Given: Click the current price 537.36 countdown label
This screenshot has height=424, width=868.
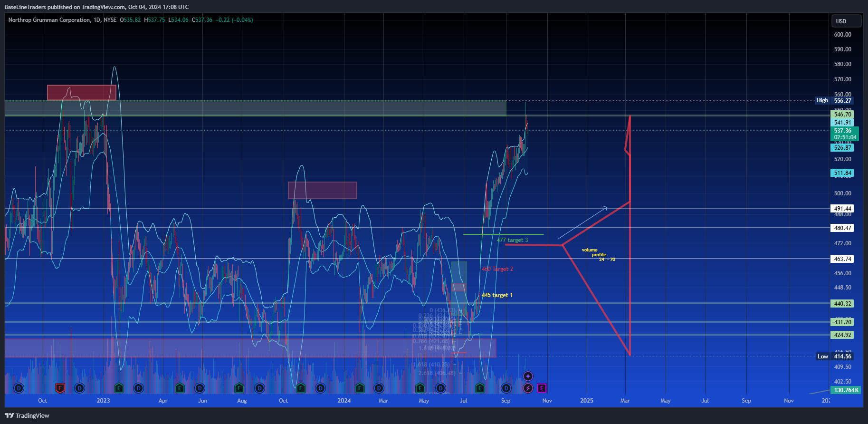Looking at the screenshot, I should (845, 134).
